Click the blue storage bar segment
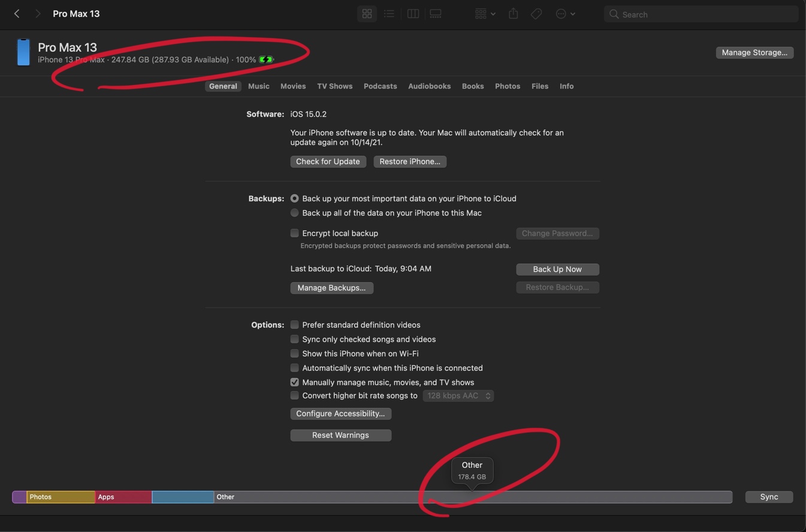 (x=183, y=497)
